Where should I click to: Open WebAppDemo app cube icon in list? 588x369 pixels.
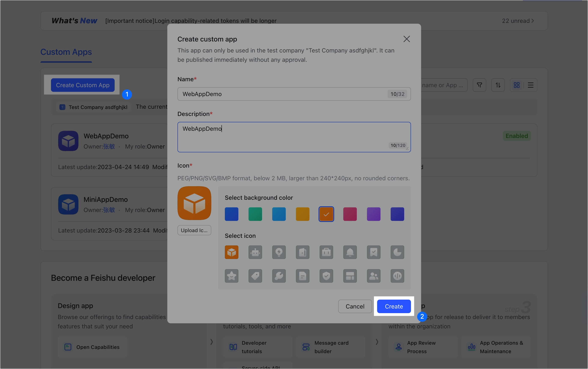68,141
